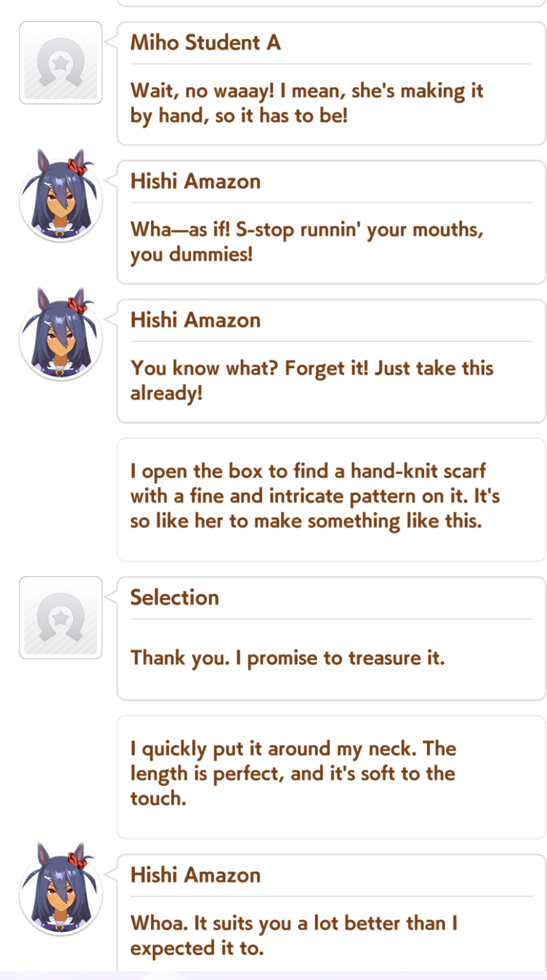547x980 pixels.
Task: Tap 'Hishi Amazon' name above 'You know what?'
Action: click(x=195, y=320)
